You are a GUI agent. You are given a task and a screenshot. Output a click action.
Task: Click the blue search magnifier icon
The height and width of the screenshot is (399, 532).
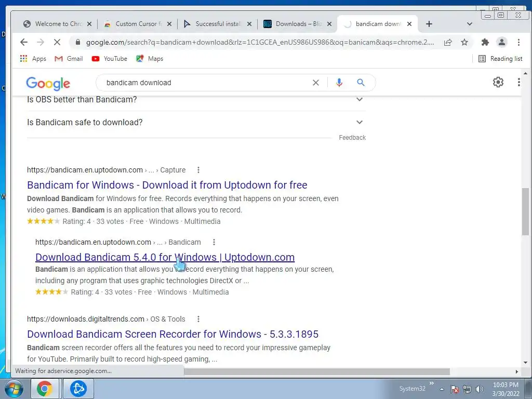pos(361,83)
